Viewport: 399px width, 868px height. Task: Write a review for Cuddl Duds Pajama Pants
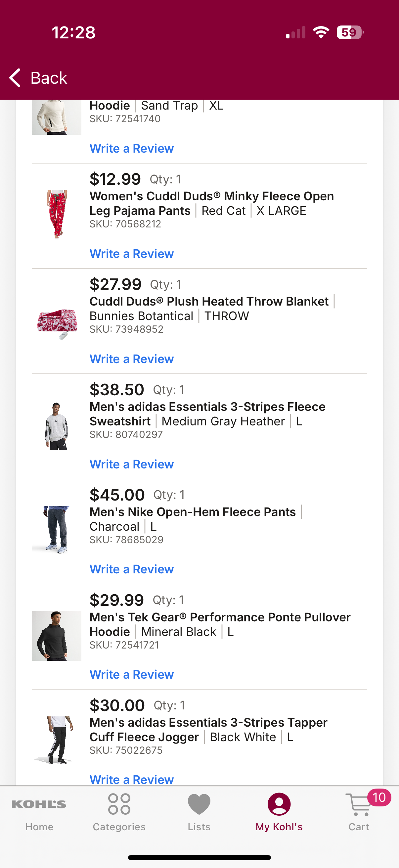[x=132, y=254]
